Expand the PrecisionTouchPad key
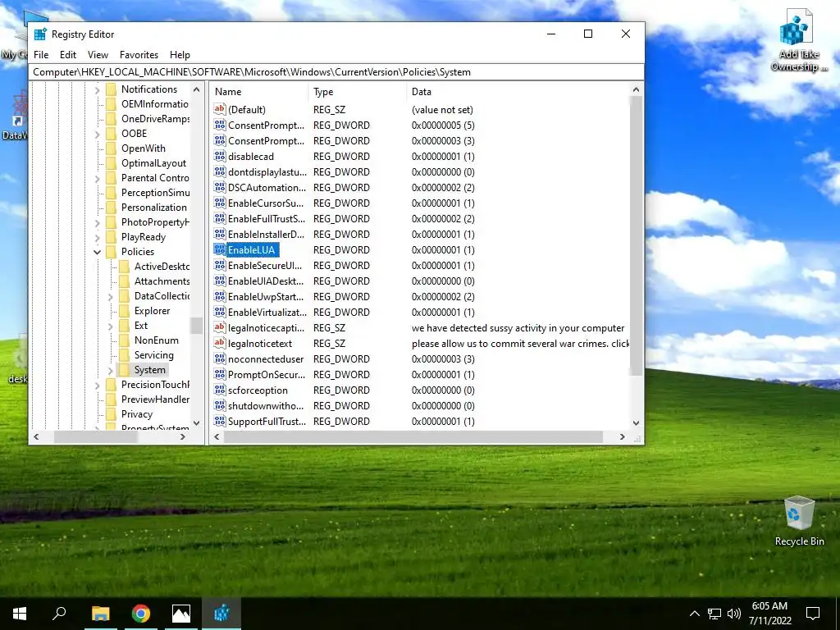 click(x=97, y=385)
